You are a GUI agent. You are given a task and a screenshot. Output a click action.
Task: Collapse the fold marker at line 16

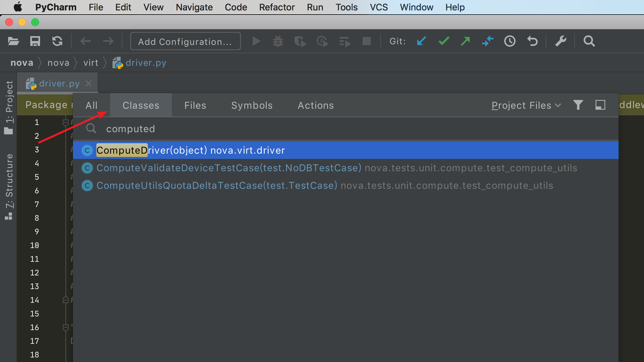(65, 327)
